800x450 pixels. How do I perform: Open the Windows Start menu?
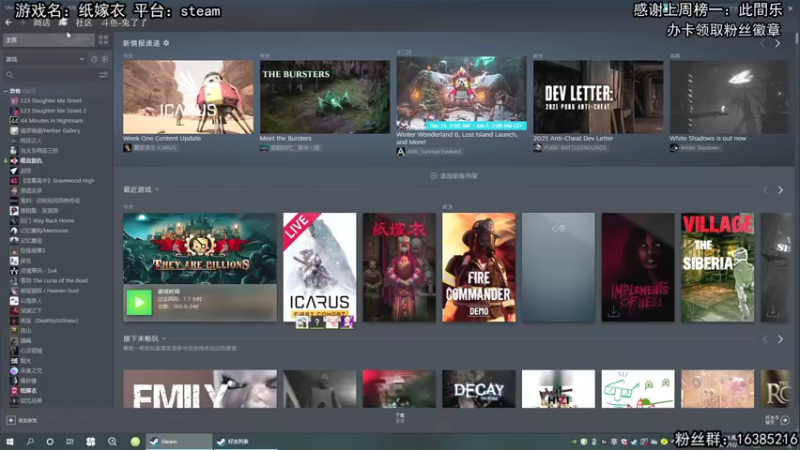pyautogui.click(x=10, y=442)
